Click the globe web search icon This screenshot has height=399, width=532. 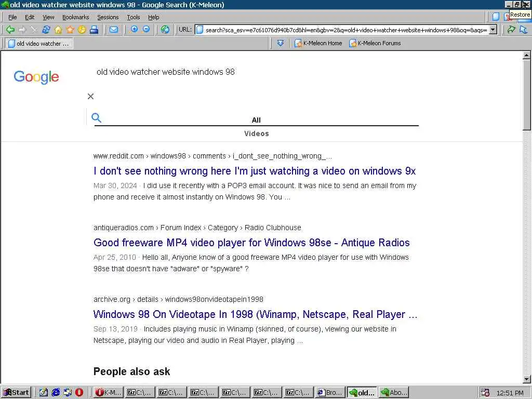point(165,30)
